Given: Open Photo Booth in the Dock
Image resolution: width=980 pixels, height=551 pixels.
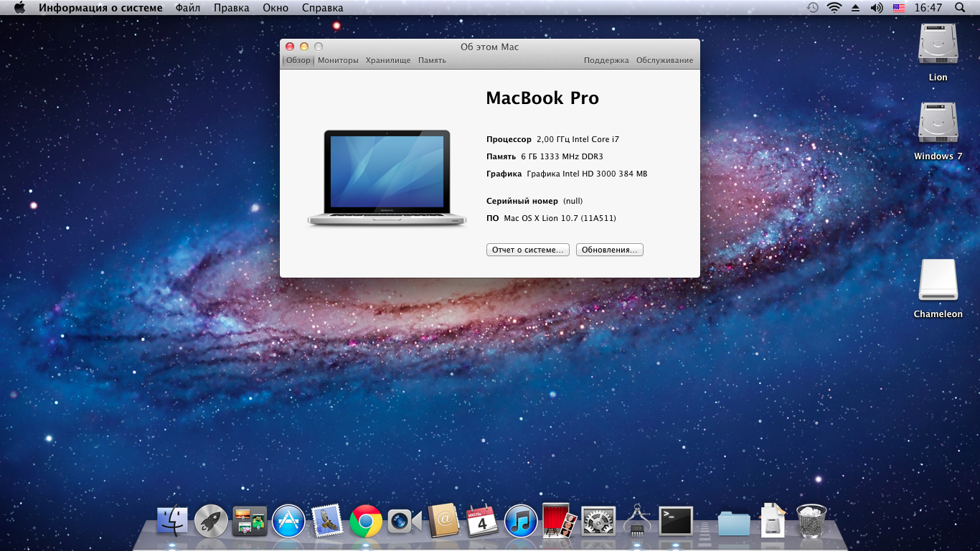Looking at the screenshot, I should coord(560,521).
